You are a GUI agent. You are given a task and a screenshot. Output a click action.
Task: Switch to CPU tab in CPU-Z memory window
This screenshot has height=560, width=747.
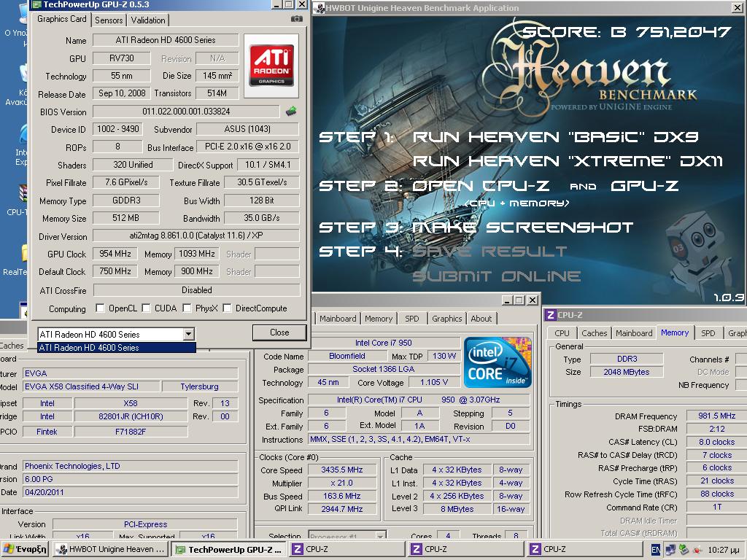[562, 333]
